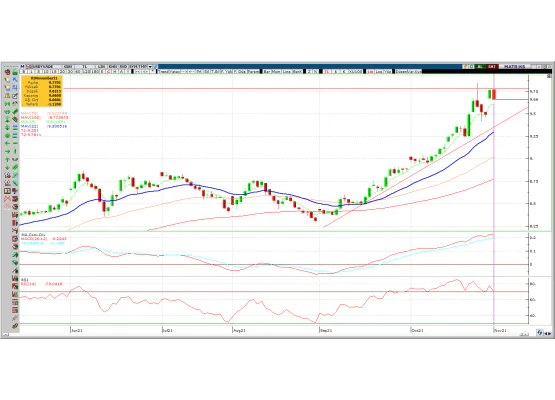The height and width of the screenshot is (400, 555).
Task: Click the red stop-sign icon at top of sidebar
Action: click(7, 72)
